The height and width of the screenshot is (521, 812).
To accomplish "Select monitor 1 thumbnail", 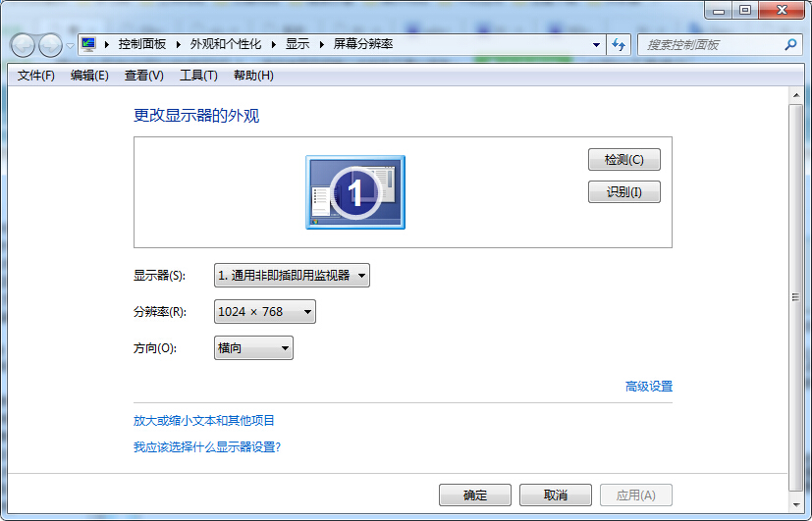I will [x=355, y=192].
